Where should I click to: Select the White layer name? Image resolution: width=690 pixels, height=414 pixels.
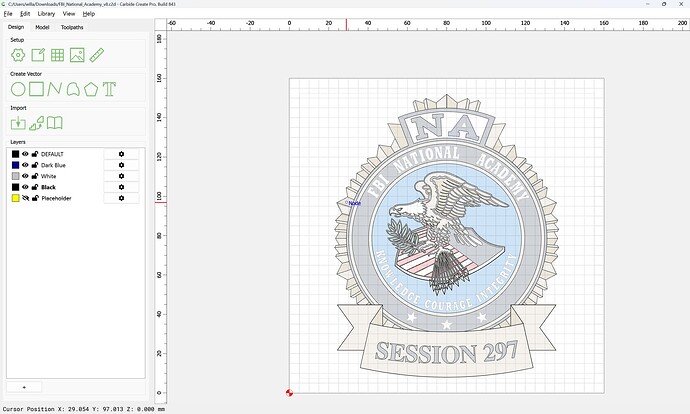(48, 176)
